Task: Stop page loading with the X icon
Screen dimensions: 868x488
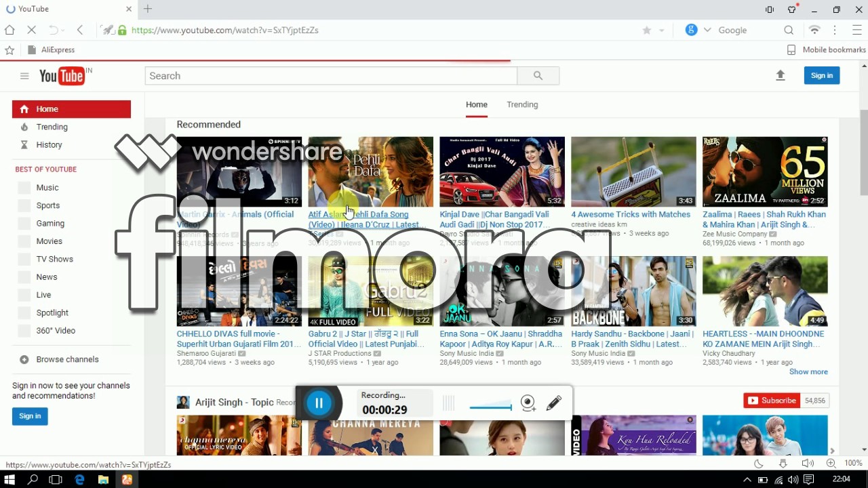Action: click(31, 30)
